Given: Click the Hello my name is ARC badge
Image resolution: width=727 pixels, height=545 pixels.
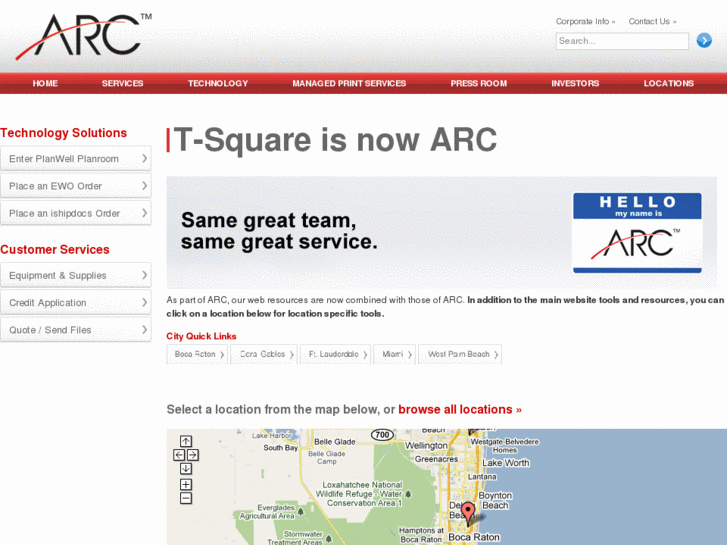Looking at the screenshot, I should click(637, 233).
